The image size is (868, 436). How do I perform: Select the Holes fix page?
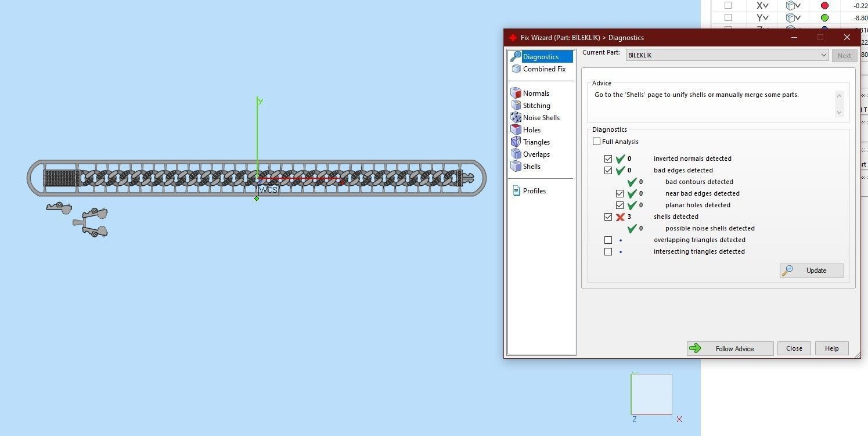(x=532, y=130)
